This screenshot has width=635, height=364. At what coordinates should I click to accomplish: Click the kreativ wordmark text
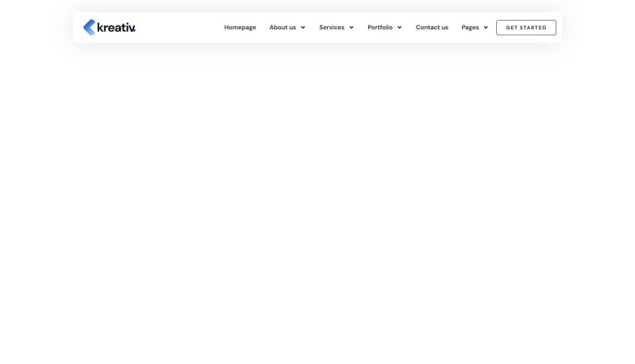coord(116,28)
